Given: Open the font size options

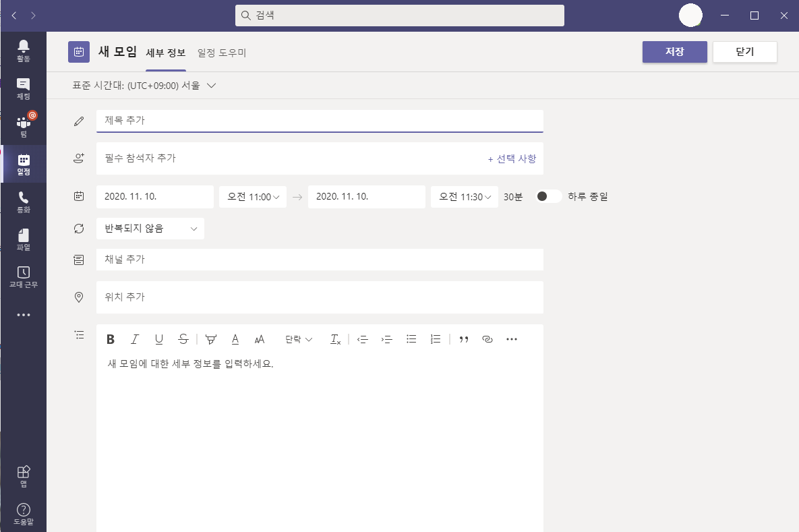Looking at the screenshot, I should 260,339.
